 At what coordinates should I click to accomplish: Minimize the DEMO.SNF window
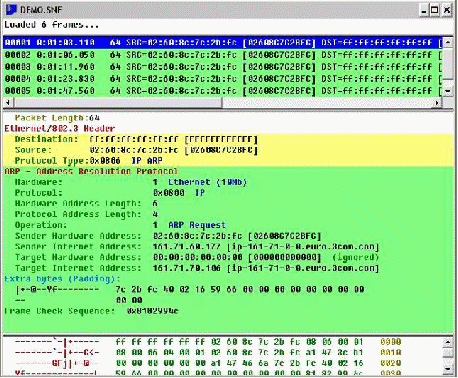pyautogui.click(x=424, y=10)
